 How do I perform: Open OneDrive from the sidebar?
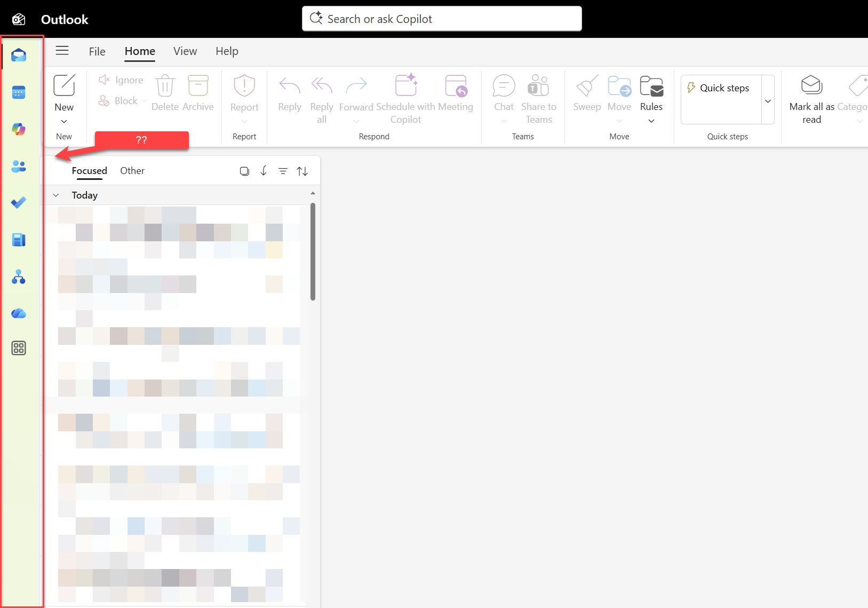point(19,313)
